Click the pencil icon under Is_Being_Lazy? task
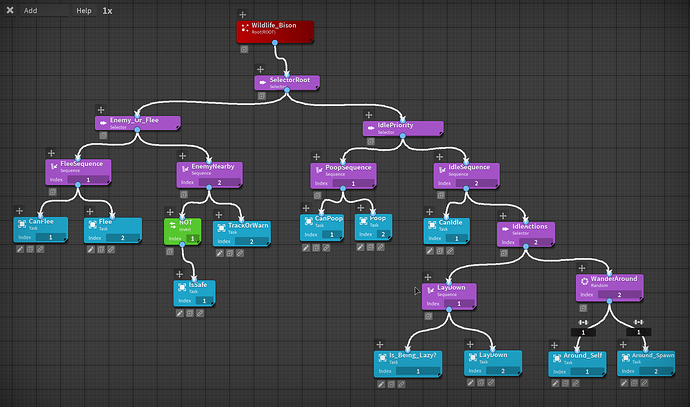 coord(381,384)
